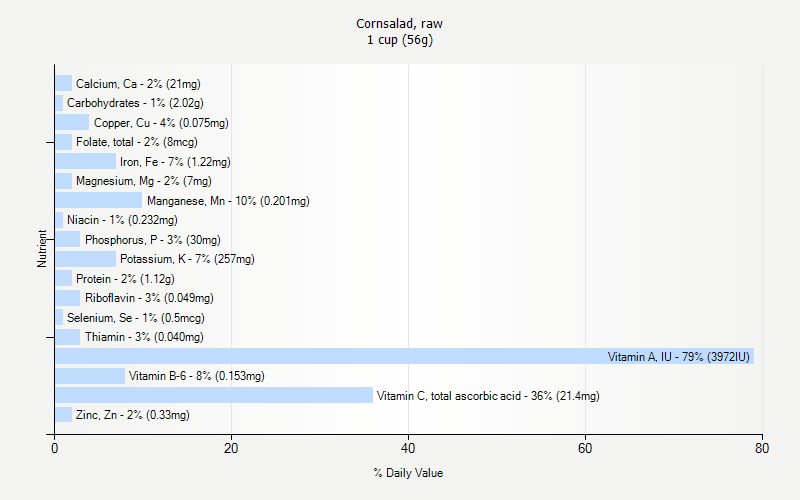Click the Potassium, K - 7% (257mg) label
This screenshot has width=800, height=500.
187,259
